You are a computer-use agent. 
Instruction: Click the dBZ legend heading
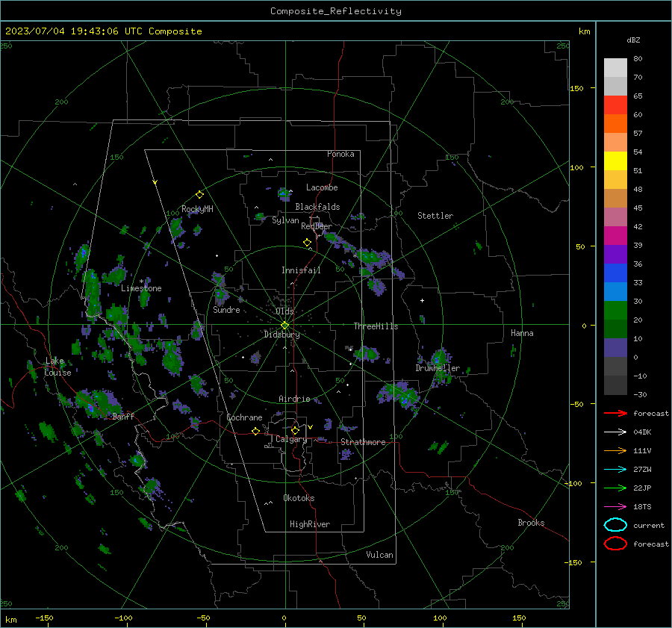click(x=633, y=40)
